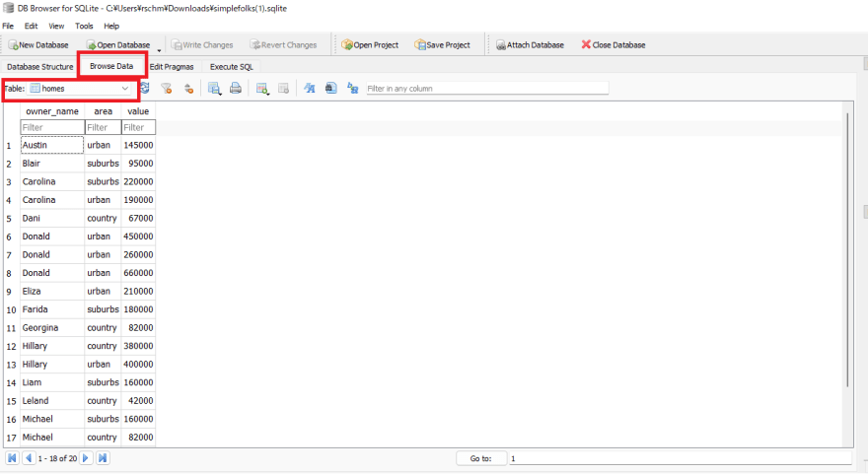Go to the next page of records
Image resolution: width=868 pixels, height=474 pixels.
tap(85, 458)
